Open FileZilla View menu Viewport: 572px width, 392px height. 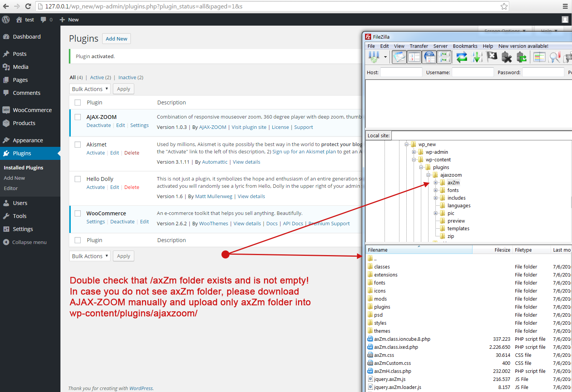click(399, 46)
